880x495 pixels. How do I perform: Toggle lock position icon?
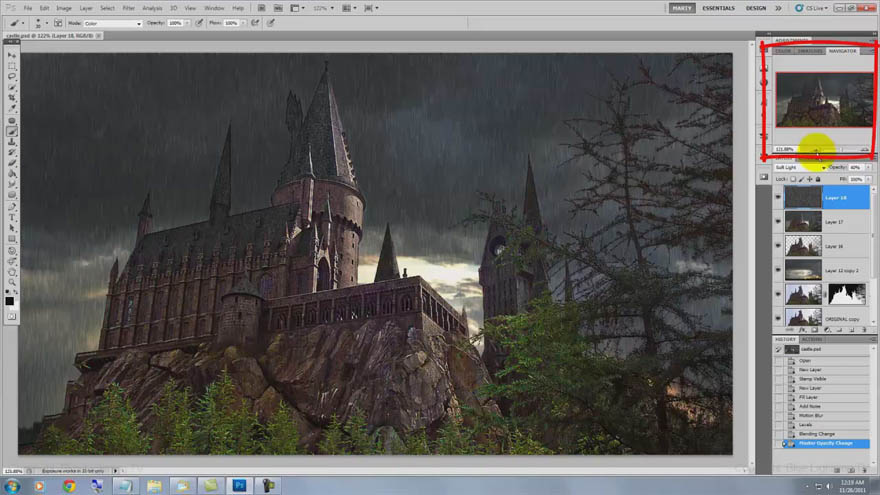tap(810, 179)
